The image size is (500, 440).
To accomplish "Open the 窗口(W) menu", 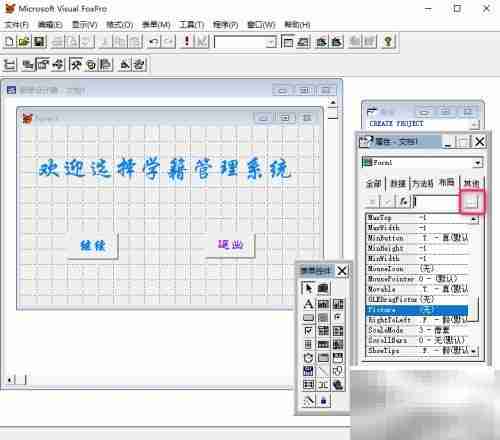I will (x=261, y=25).
